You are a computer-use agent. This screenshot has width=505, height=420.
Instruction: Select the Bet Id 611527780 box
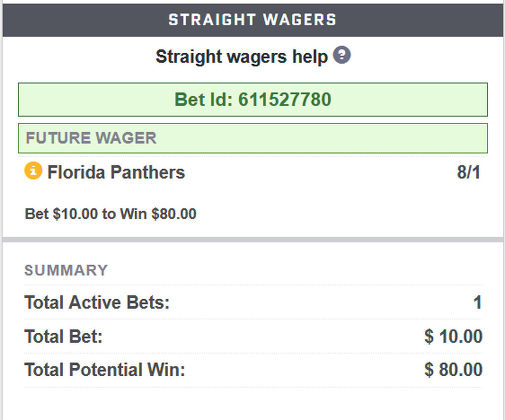tap(252, 100)
